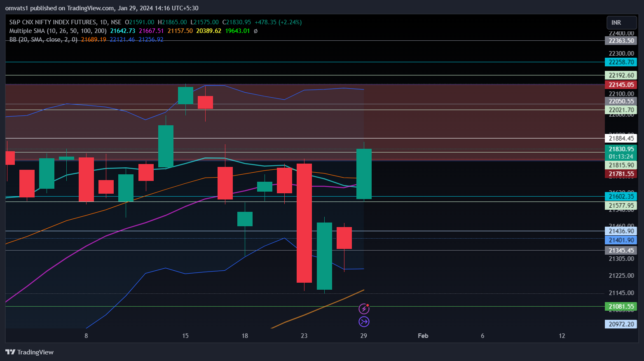Select the close value C21830.95 in legend

click(237, 22)
